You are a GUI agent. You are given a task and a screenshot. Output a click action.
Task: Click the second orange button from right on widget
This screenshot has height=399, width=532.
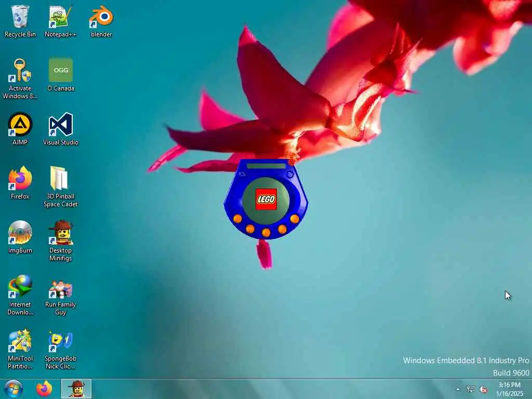click(282, 229)
